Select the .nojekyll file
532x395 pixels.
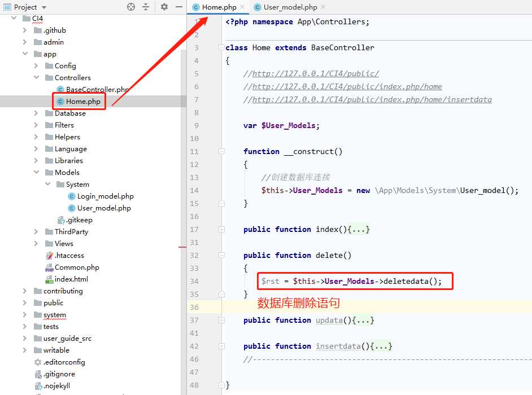[56, 386]
